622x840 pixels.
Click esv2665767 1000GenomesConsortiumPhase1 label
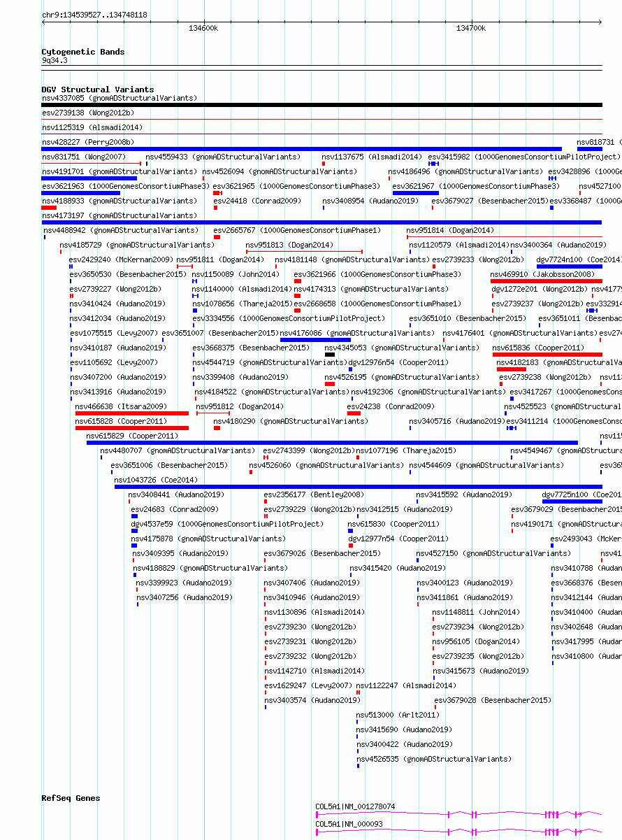pos(298,230)
